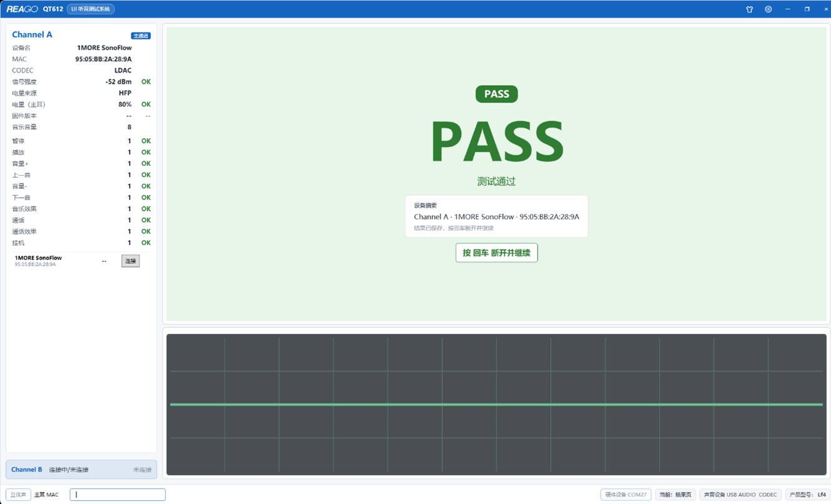
Task: Click the 通话效果 test row label
Action: [x=24, y=231]
